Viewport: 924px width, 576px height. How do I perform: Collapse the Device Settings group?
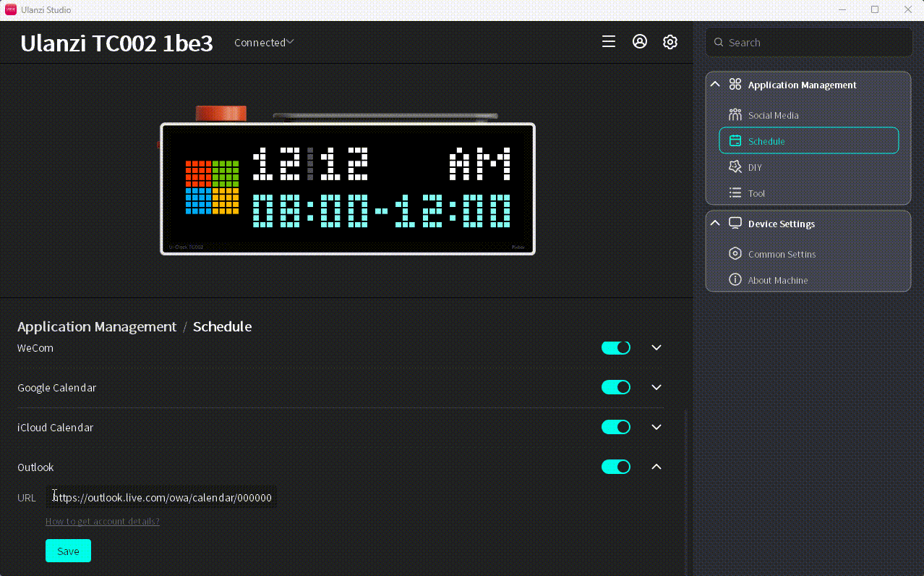(715, 224)
